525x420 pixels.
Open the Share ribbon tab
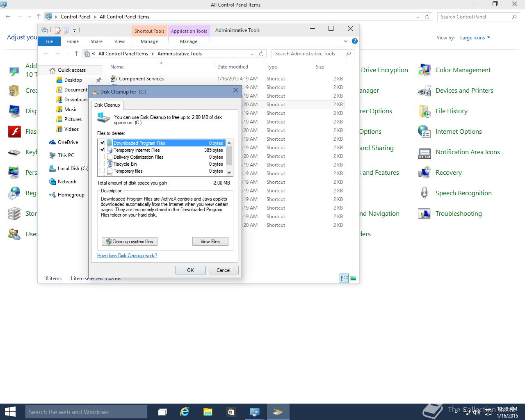click(96, 41)
